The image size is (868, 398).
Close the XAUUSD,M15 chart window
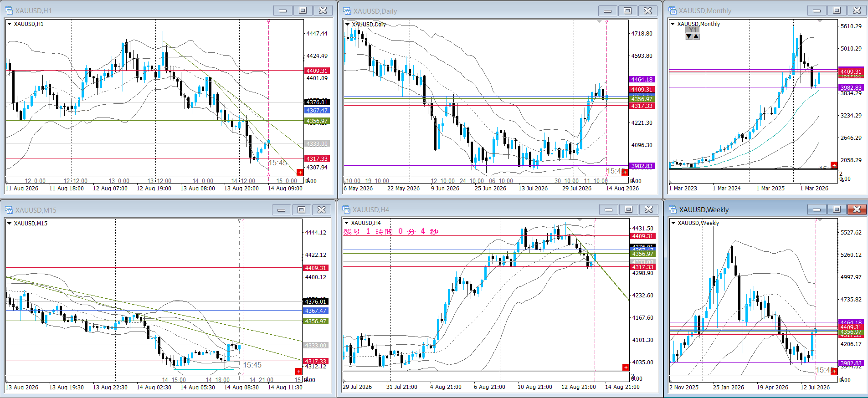tap(322, 210)
